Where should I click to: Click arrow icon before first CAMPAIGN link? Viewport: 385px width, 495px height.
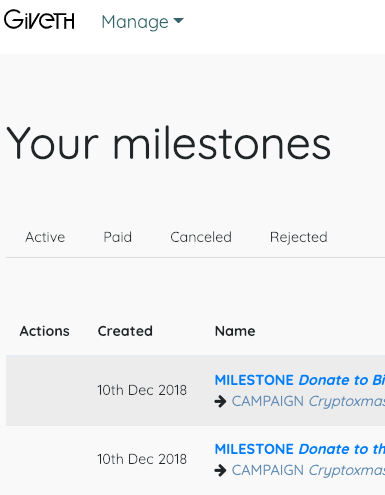pyautogui.click(x=220, y=401)
